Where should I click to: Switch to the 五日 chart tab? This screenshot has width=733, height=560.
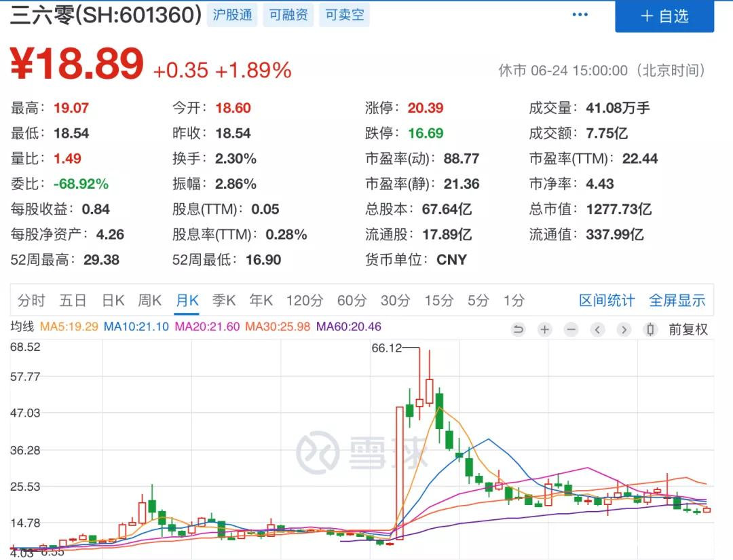pos(73,300)
